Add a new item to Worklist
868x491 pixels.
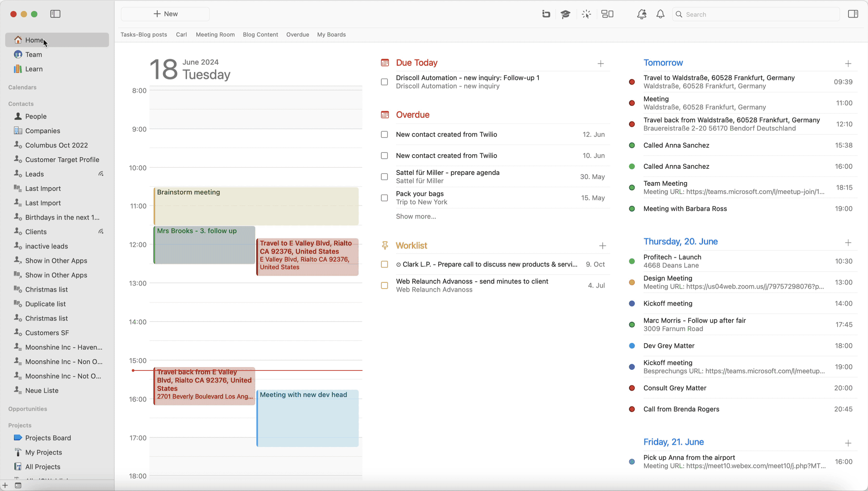coord(602,246)
